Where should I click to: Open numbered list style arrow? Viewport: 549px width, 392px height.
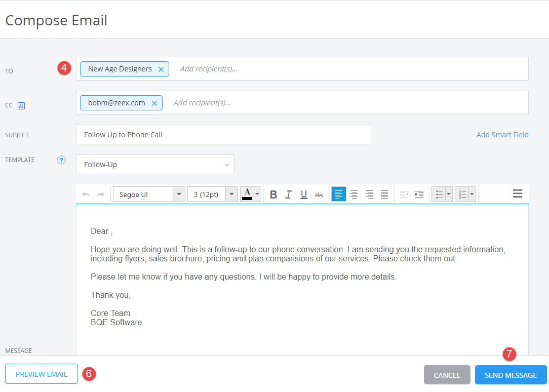click(472, 194)
